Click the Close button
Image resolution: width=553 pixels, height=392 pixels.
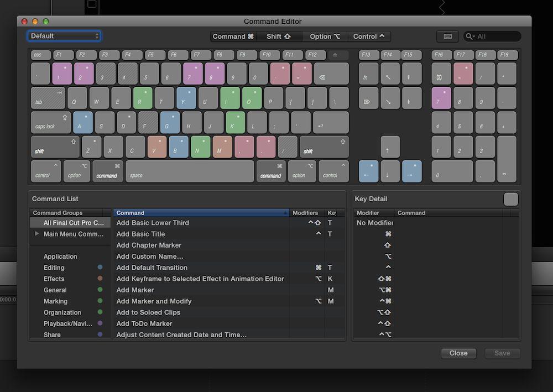click(458, 353)
